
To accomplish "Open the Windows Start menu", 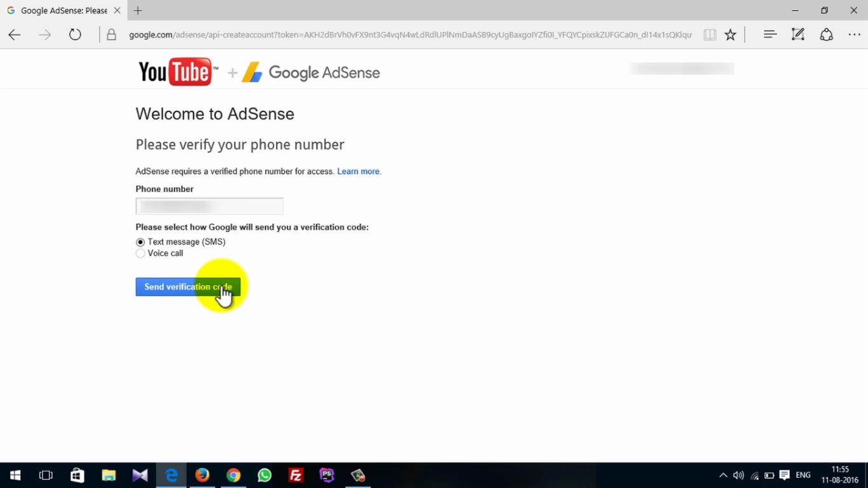I will pyautogui.click(x=15, y=475).
